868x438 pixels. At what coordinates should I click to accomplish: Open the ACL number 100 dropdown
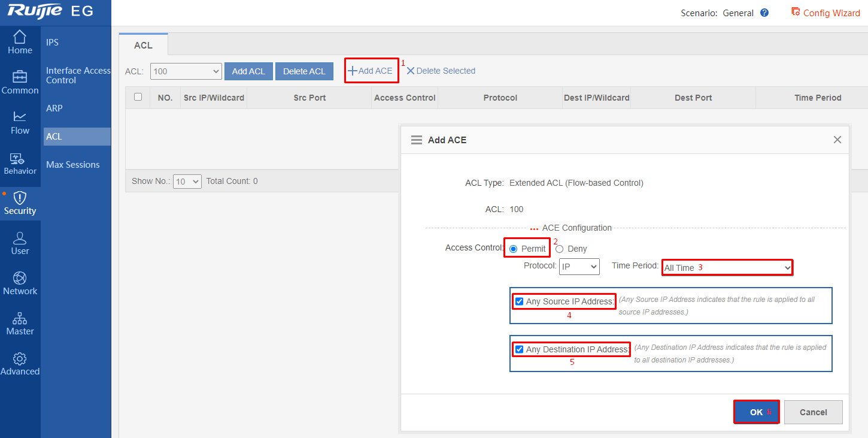pyautogui.click(x=186, y=71)
